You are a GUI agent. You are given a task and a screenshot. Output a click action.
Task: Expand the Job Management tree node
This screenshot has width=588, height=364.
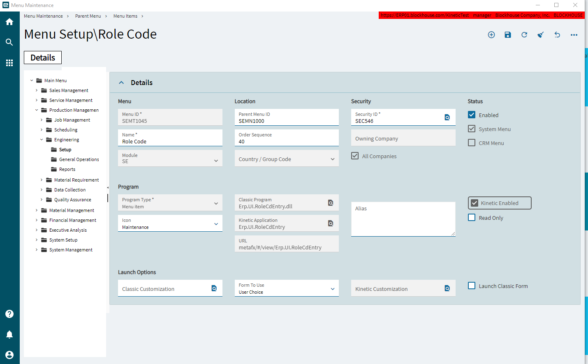point(42,120)
